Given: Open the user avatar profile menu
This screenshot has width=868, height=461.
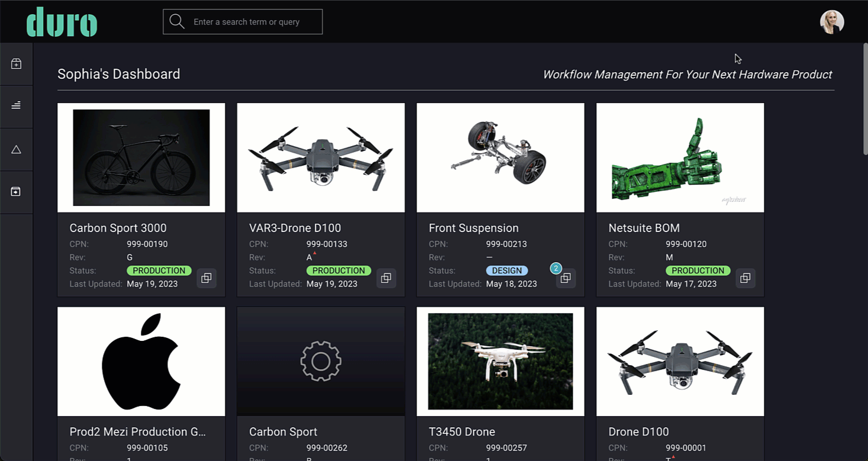Looking at the screenshot, I should tap(831, 22).
